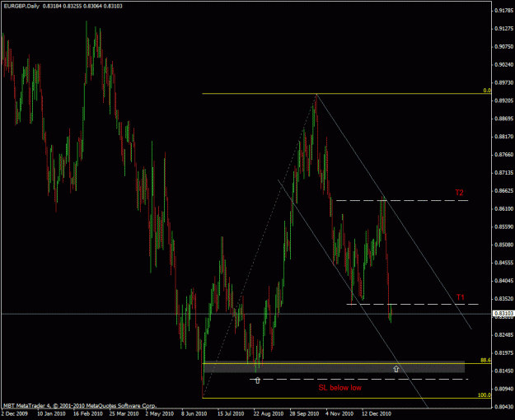The width and height of the screenshot is (515, 420).
Task: Click the 0.88170 price axis label
Action: 504,137
